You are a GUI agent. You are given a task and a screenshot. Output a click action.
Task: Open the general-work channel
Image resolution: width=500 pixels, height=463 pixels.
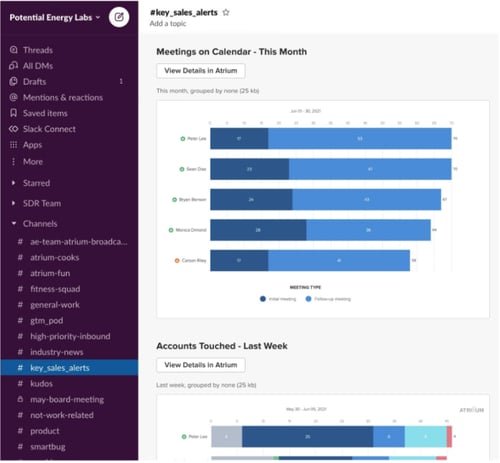coord(69,305)
